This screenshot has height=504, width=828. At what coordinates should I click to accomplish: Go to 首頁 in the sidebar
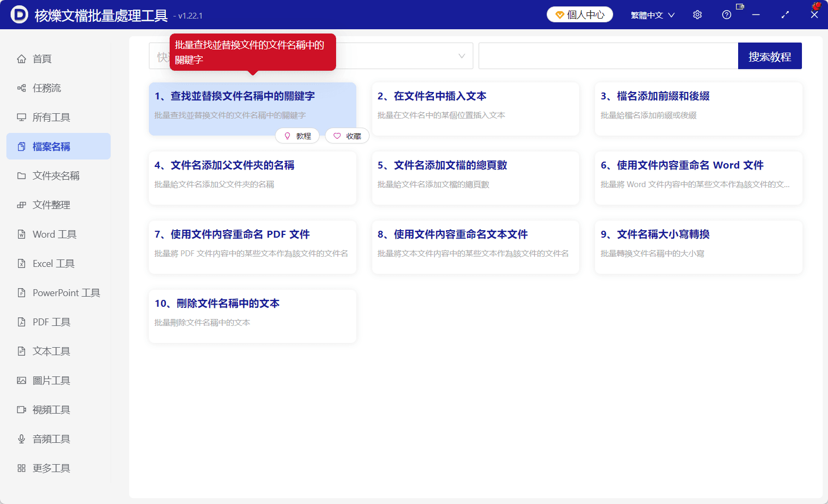click(x=58, y=59)
